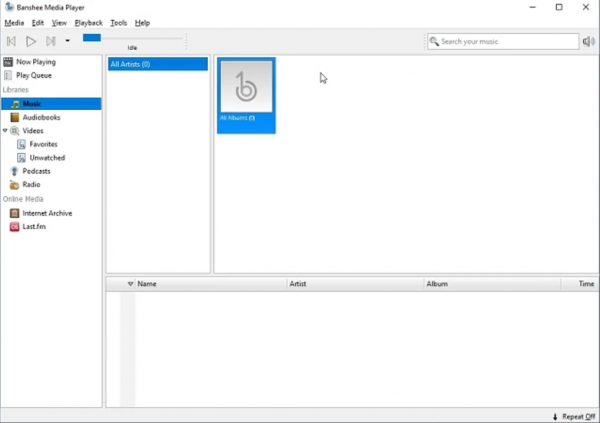Skip to the Next track
This screenshot has height=423, width=600.
coord(51,41)
